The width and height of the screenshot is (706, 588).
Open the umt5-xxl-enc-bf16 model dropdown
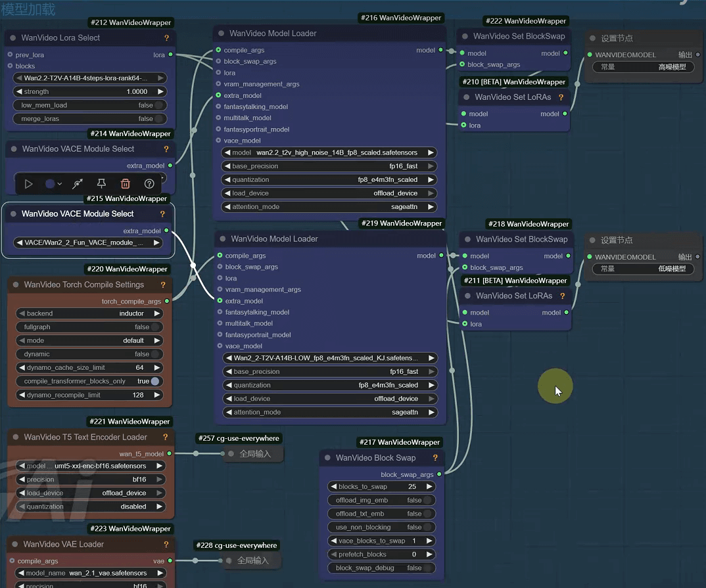[91, 466]
